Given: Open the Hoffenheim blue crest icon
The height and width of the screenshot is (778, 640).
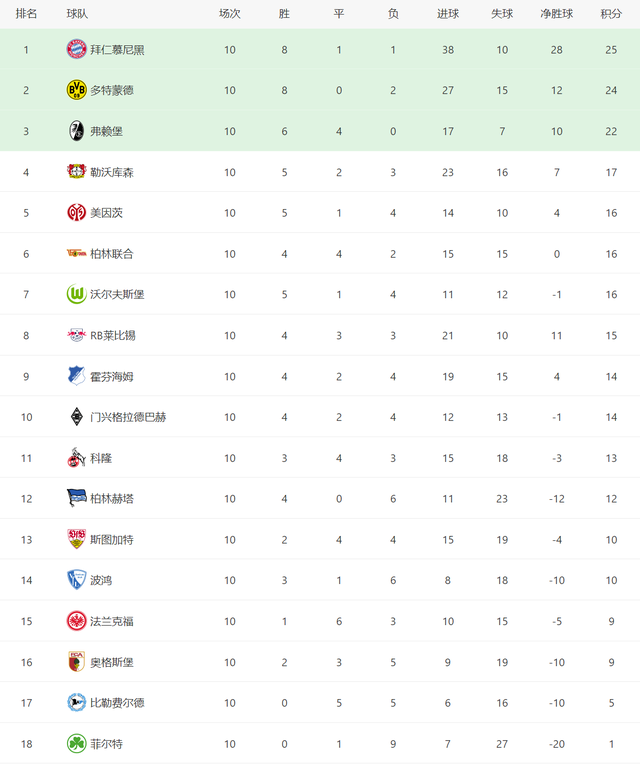Looking at the screenshot, I should pos(76,376).
